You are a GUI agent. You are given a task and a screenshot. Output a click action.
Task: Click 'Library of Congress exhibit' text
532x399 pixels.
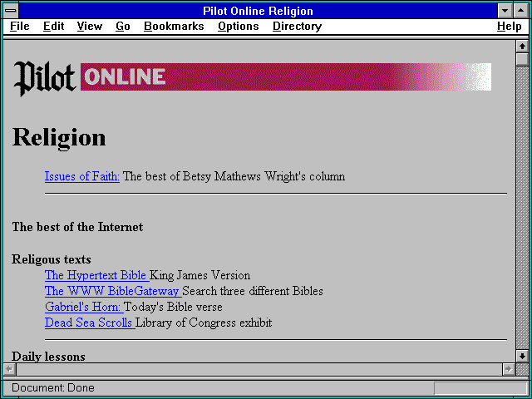tap(204, 323)
